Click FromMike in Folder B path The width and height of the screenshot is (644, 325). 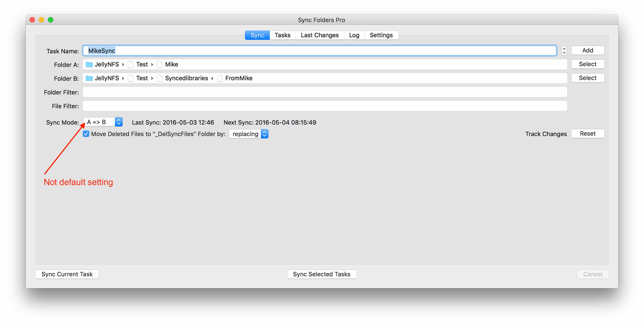click(239, 78)
